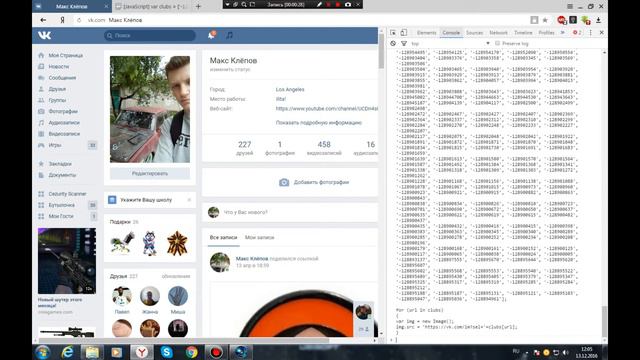Open Internet Explorer from the taskbar
Viewport: 640px width, 360px height.
tap(67, 352)
